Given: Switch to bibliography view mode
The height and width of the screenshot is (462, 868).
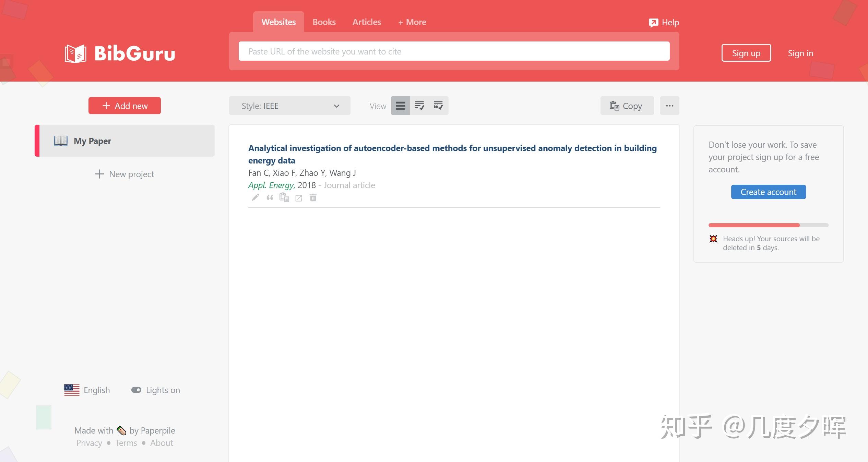Looking at the screenshot, I should click(x=419, y=106).
